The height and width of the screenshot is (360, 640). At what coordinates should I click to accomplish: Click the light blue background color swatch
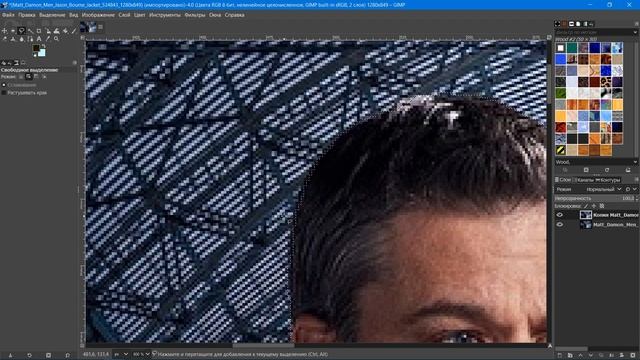coord(42,53)
